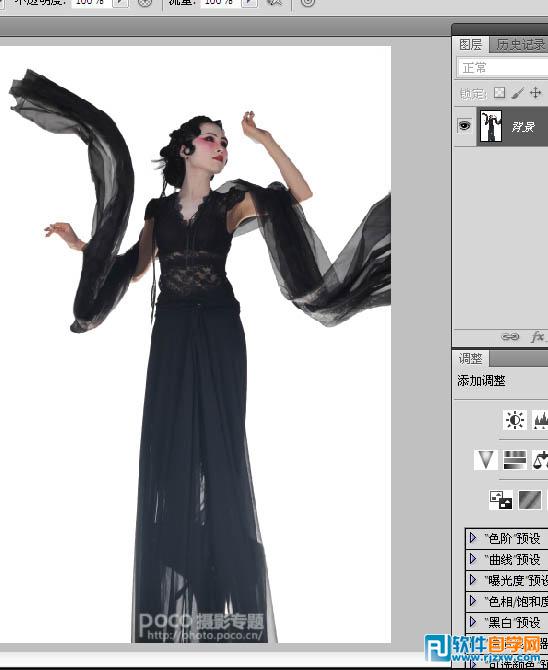
Task: Click the link layers icon
Action: click(x=510, y=337)
